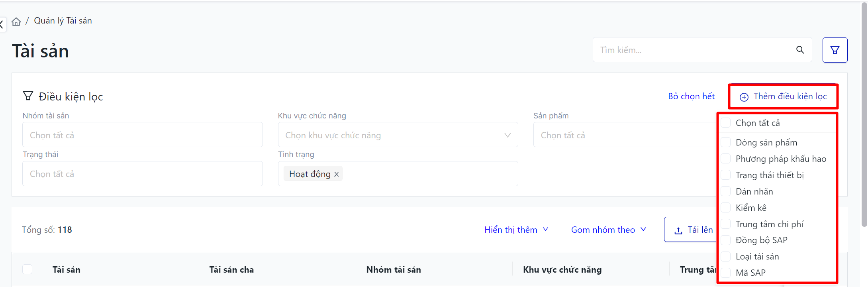Image resolution: width=868 pixels, height=287 pixels.
Task: Collapse sidebar with left arrow icon
Action: coord(2,24)
